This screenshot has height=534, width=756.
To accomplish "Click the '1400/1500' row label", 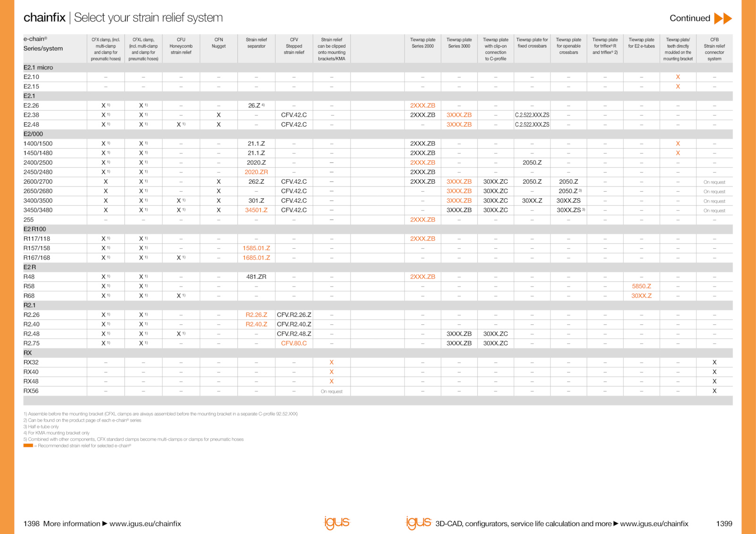I will coord(38,144).
